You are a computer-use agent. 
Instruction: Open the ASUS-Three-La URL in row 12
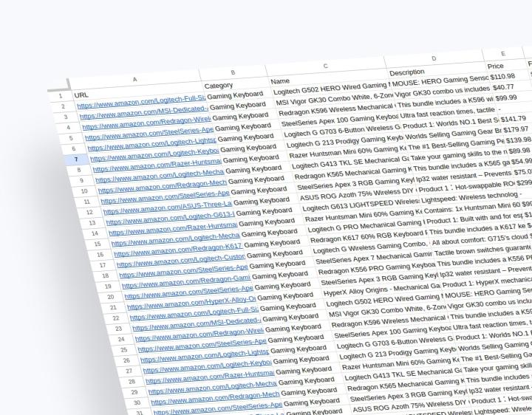point(167,207)
